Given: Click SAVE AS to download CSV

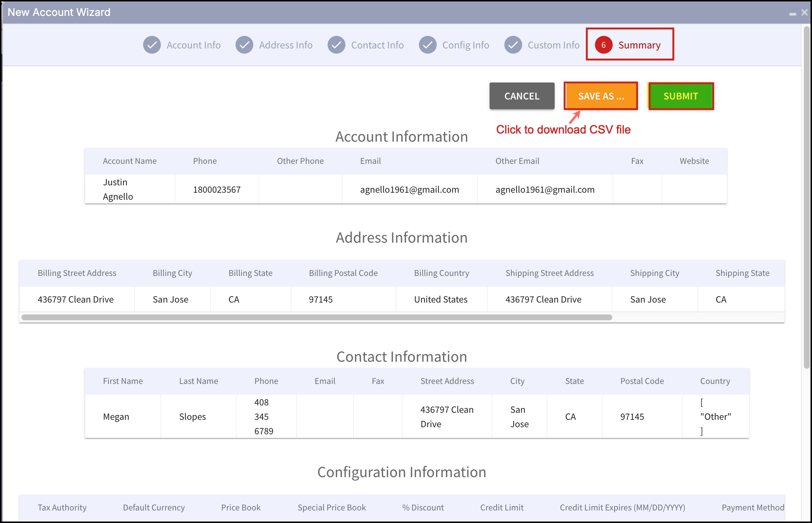Looking at the screenshot, I should (601, 96).
